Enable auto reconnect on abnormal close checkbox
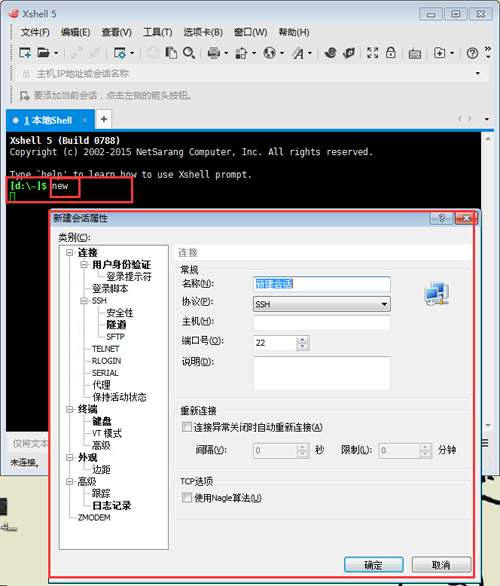 186,427
